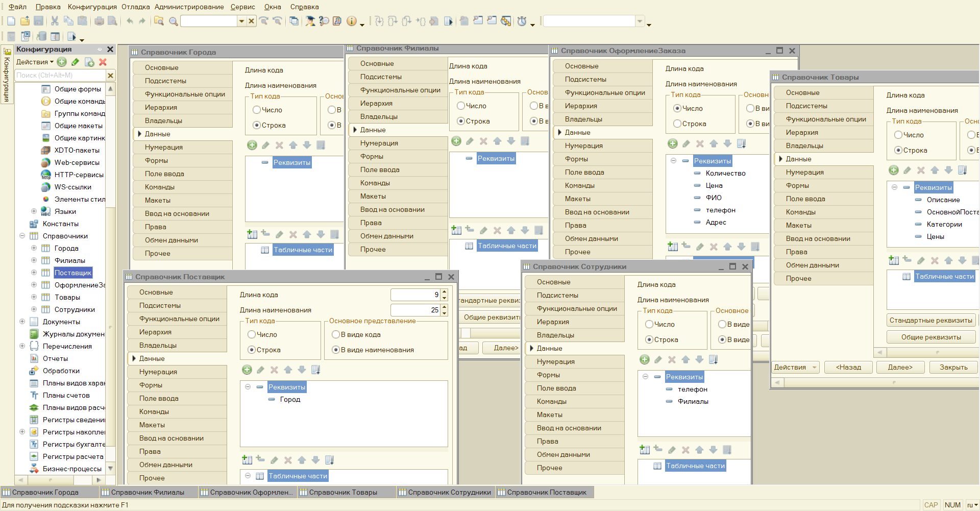Click green Add icon in Configuration panel
Image resolution: width=980 pixels, height=511 pixels.
62,62
